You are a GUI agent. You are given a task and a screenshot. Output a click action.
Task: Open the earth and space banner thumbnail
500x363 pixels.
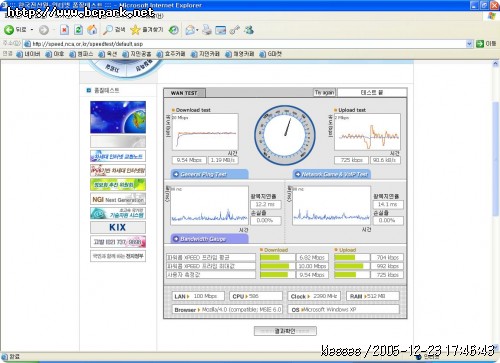click(118, 117)
